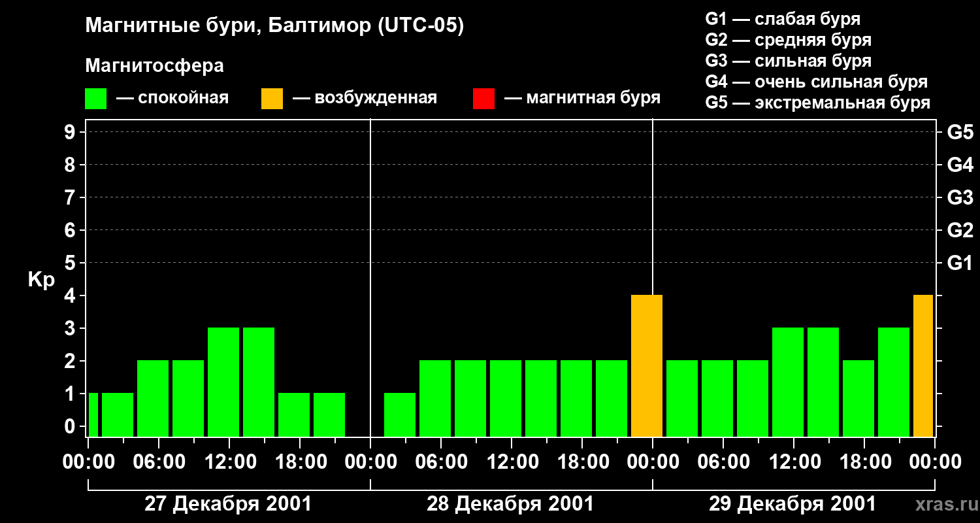Image resolution: width=980 pixels, height=523 pixels.
Task: Select the chart title 'Магнитные бури, Балтимор (UTC-05)'
Action: click(x=274, y=27)
